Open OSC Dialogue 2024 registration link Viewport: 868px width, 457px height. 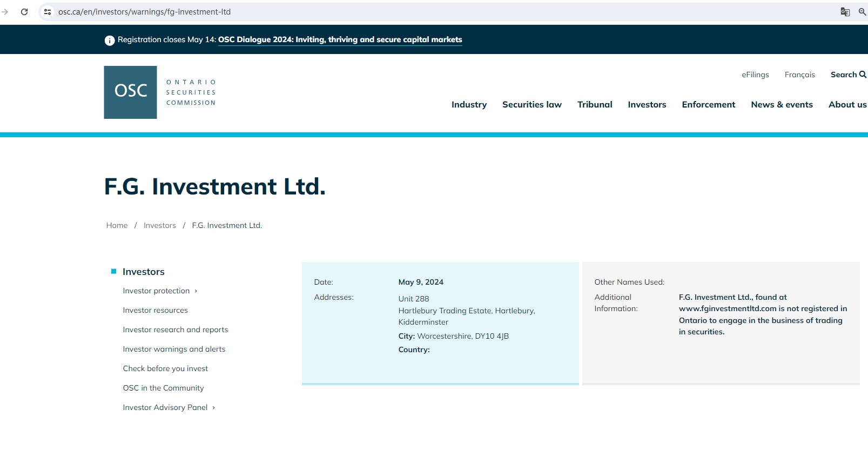coord(340,40)
